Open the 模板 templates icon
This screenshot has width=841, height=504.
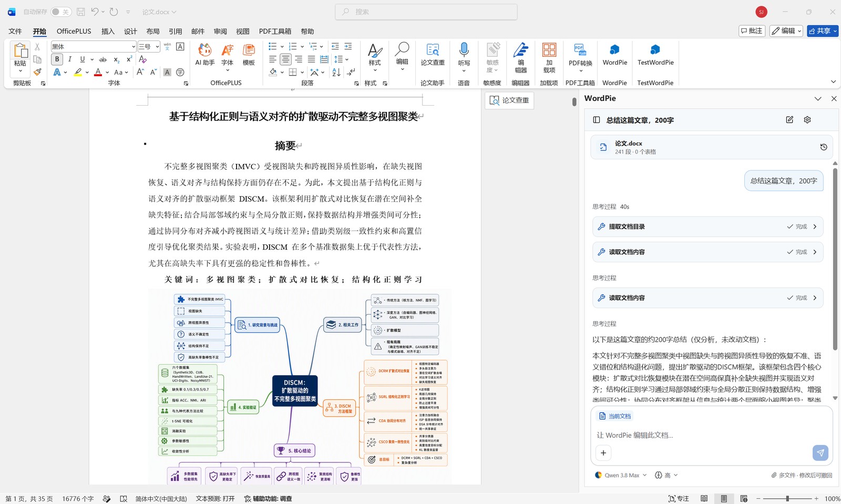[249, 55]
